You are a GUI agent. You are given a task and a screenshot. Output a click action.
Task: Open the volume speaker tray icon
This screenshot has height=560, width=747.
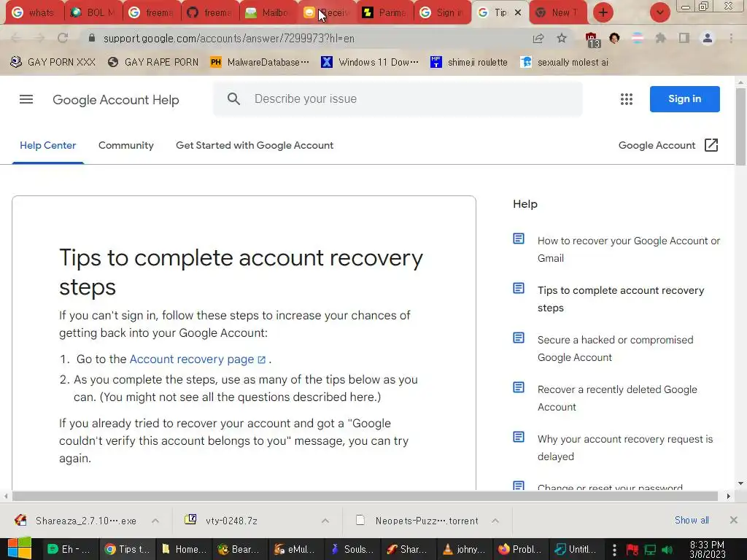(x=667, y=550)
